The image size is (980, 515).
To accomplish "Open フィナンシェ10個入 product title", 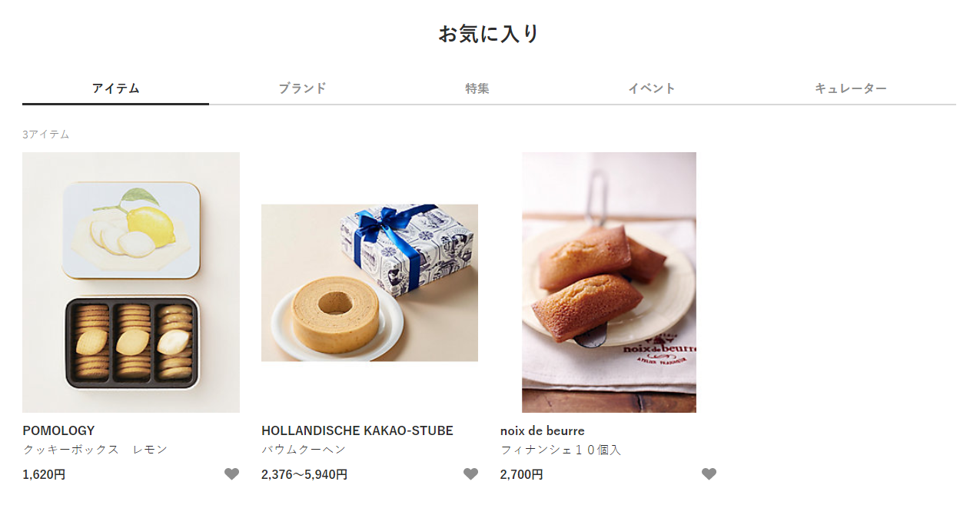I will [x=560, y=450].
